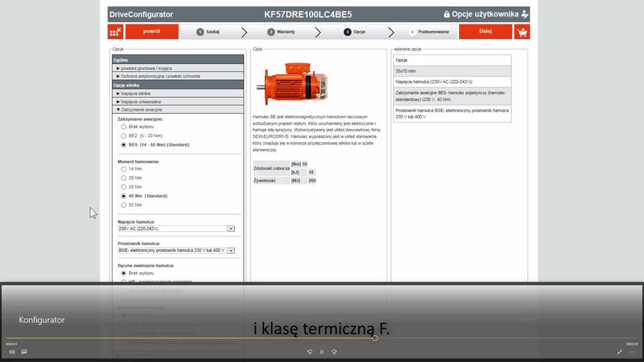Go to step 3 Opcje
644x362 pixels.
pos(355,31)
